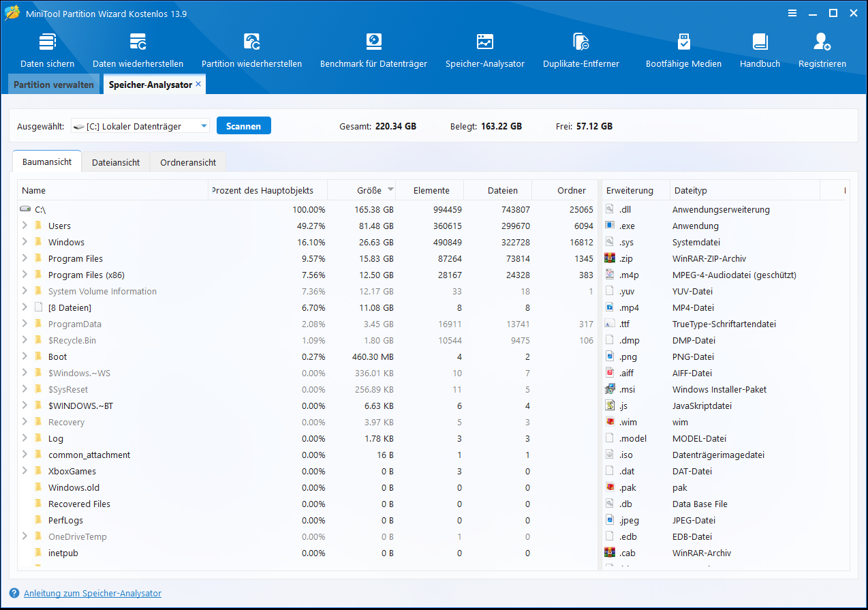Select the .png file icon
The height and width of the screenshot is (610, 868).
(x=610, y=356)
